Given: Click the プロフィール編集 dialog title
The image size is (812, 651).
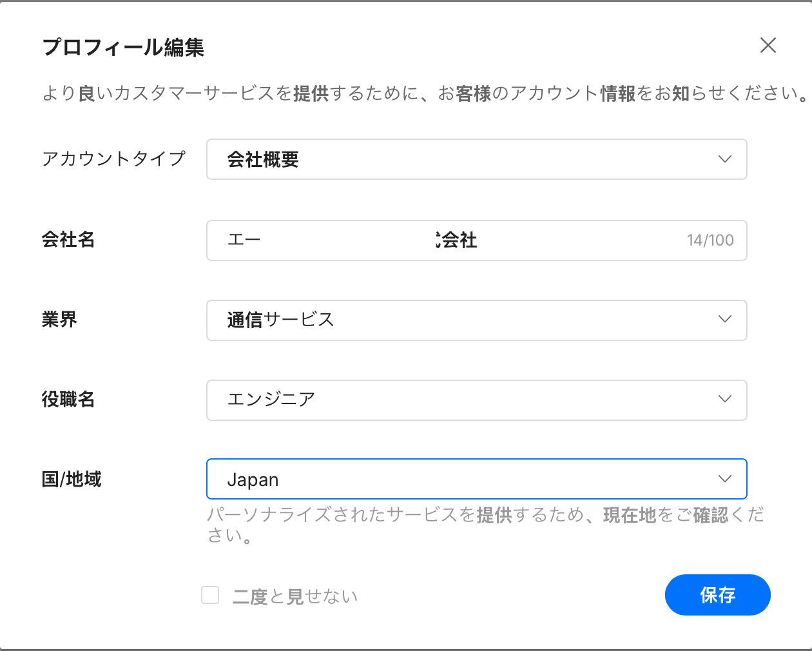Looking at the screenshot, I should 123,47.
